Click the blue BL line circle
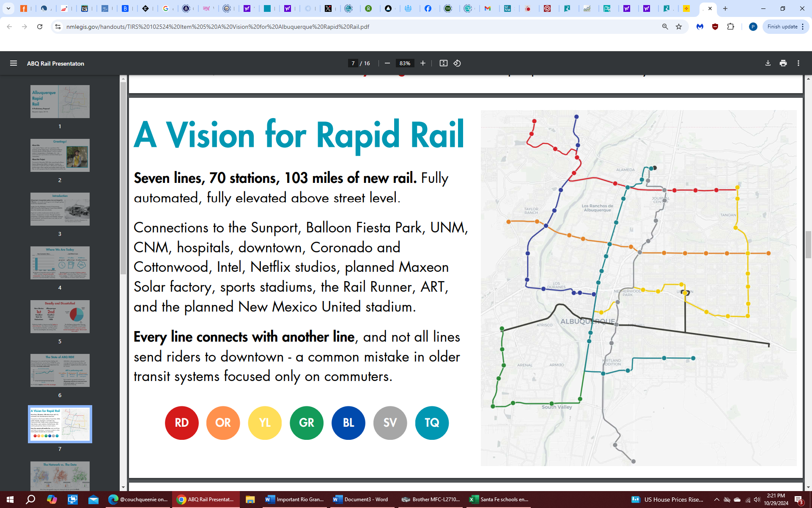Viewport: 812px width, 508px height. tap(348, 422)
